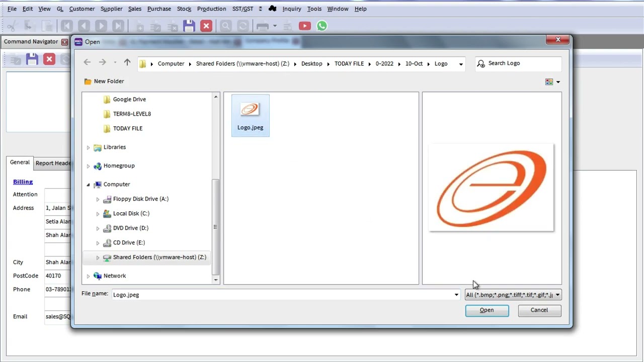Open the Stock menu
The width and height of the screenshot is (644, 362).
pyautogui.click(x=184, y=9)
